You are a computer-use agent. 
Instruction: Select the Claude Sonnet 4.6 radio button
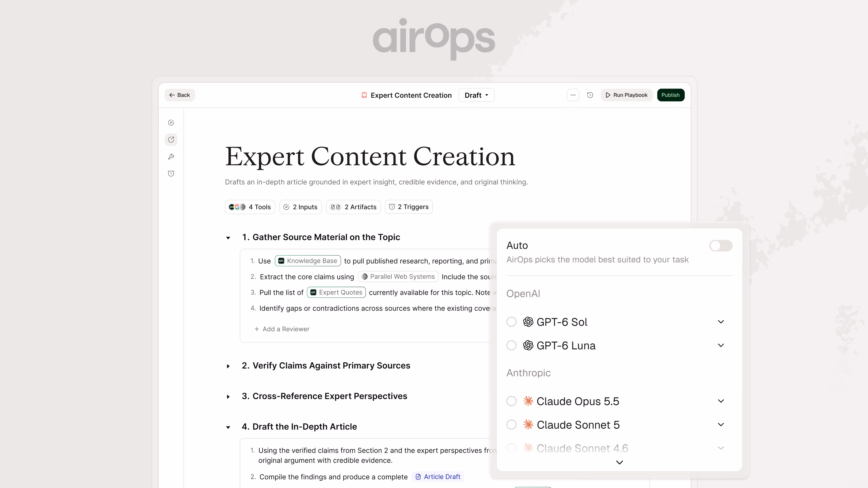pyautogui.click(x=511, y=448)
